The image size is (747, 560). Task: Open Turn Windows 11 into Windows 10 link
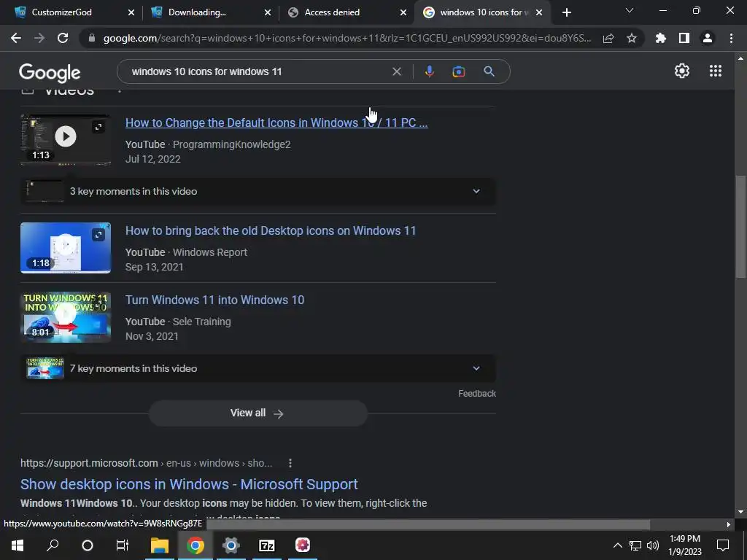pos(215,300)
